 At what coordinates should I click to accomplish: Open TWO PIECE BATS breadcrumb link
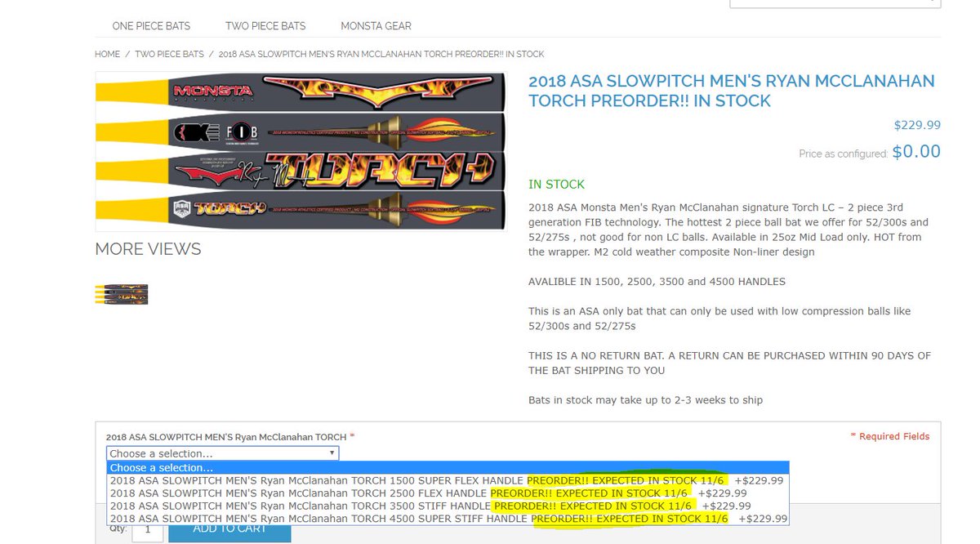pyautogui.click(x=169, y=54)
